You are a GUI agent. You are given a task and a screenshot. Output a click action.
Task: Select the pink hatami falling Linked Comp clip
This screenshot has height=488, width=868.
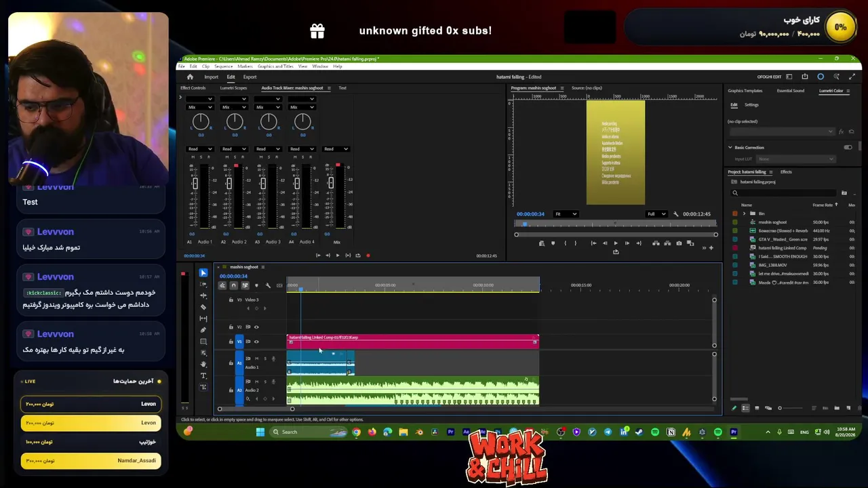tap(413, 342)
